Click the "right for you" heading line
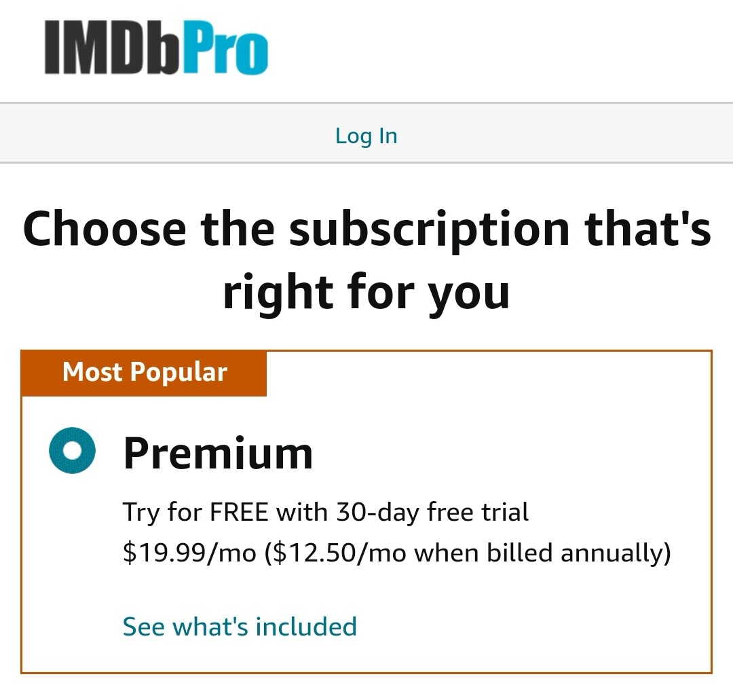 coord(366,292)
